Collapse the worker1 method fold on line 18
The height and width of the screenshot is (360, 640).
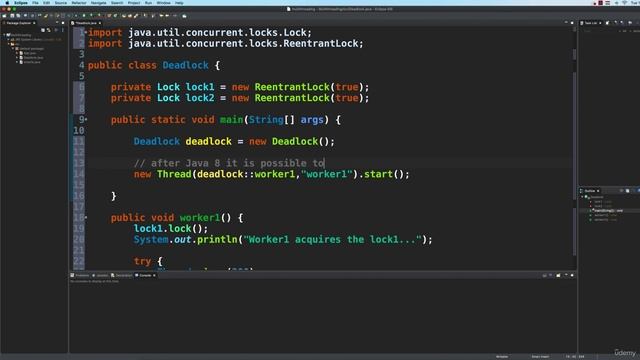[x=86, y=217]
